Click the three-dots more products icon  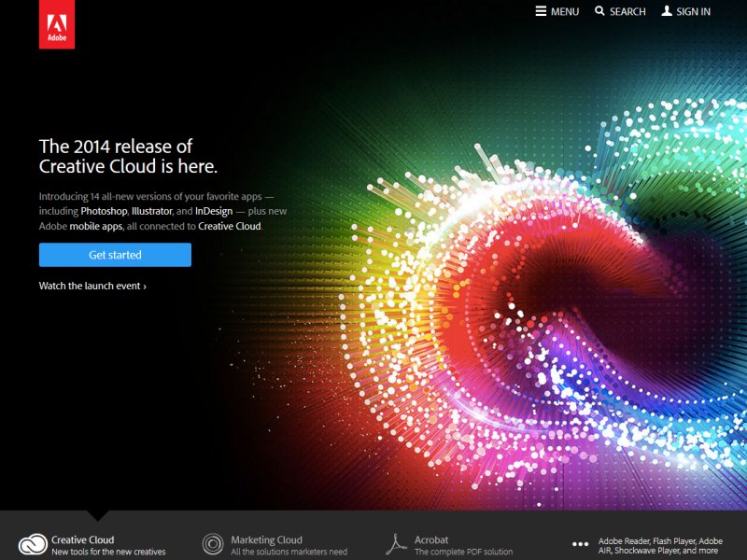pos(580,544)
